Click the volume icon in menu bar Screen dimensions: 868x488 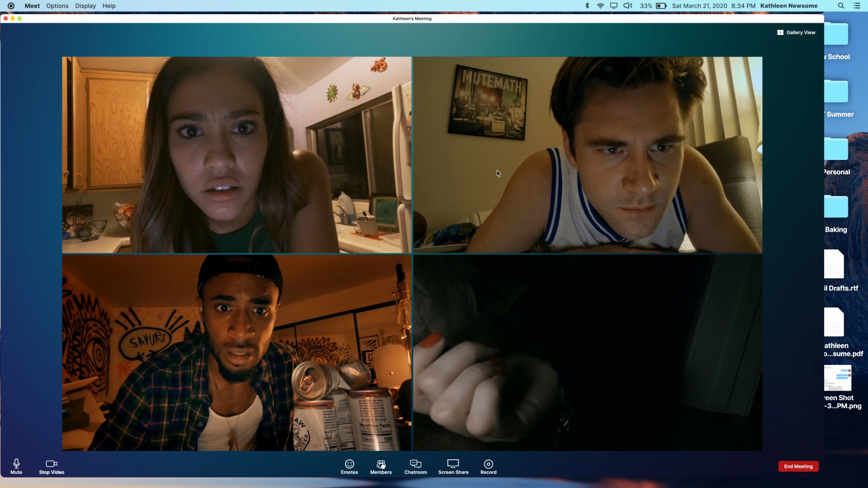coord(628,6)
